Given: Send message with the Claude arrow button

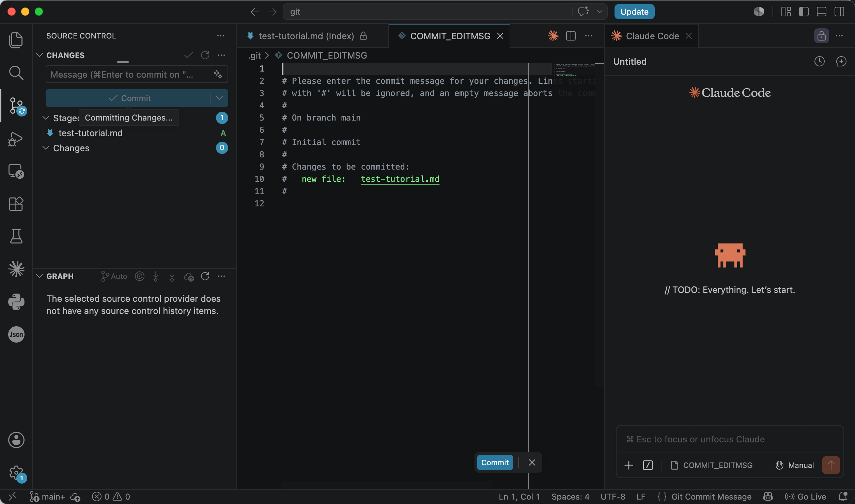Looking at the screenshot, I should click(x=831, y=465).
